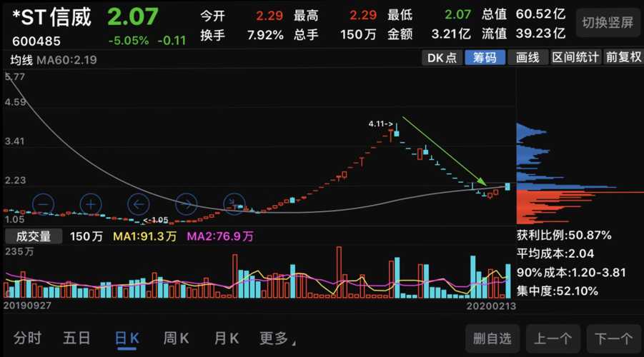
Task: Select the 画线 drawing tool
Action: coord(527,57)
